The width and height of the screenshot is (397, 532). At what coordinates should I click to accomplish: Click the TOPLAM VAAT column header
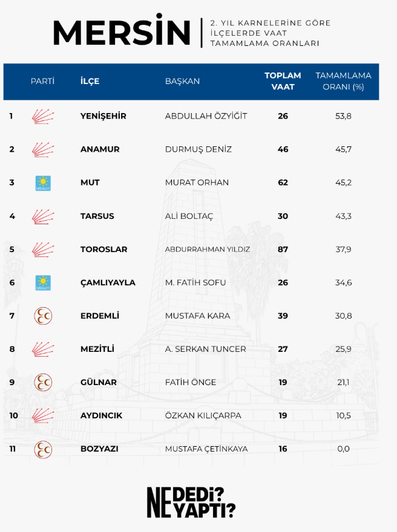pyautogui.click(x=283, y=81)
